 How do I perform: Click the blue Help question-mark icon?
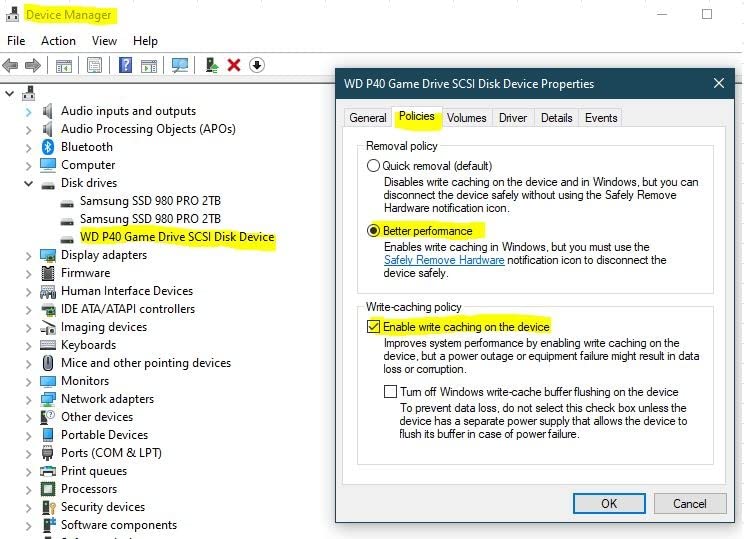(x=125, y=65)
